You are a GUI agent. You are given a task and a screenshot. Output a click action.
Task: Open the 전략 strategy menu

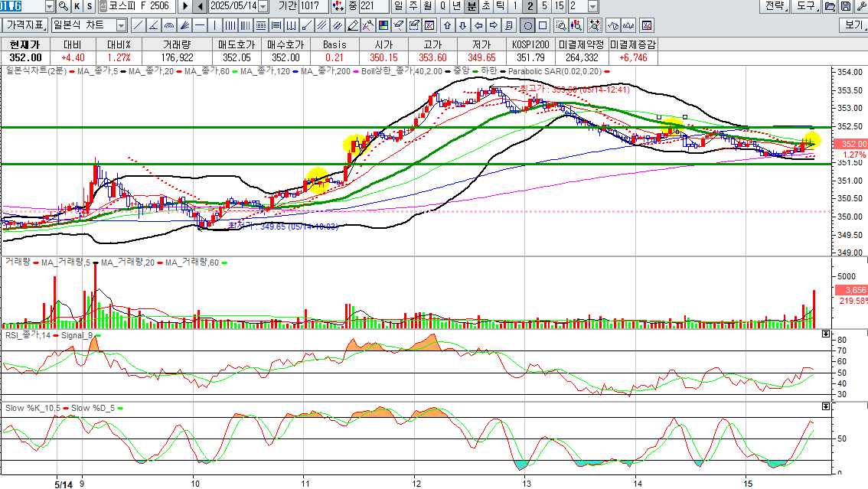[x=775, y=6]
